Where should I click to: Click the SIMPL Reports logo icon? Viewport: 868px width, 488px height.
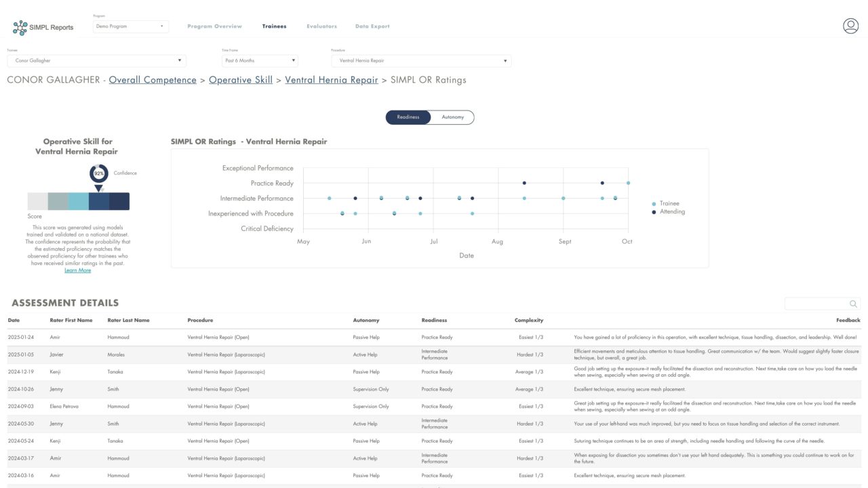[x=20, y=28]
